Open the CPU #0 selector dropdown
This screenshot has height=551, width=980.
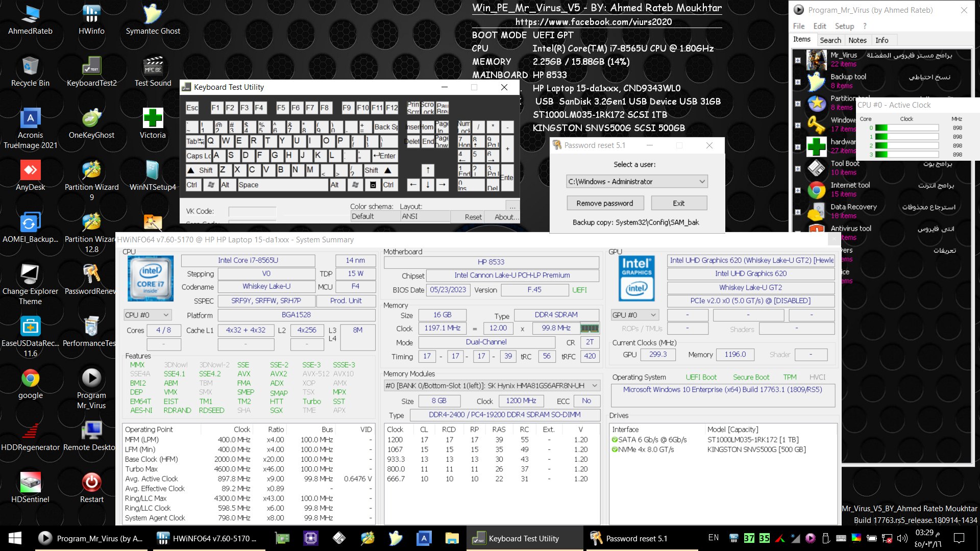click(147, 315)
